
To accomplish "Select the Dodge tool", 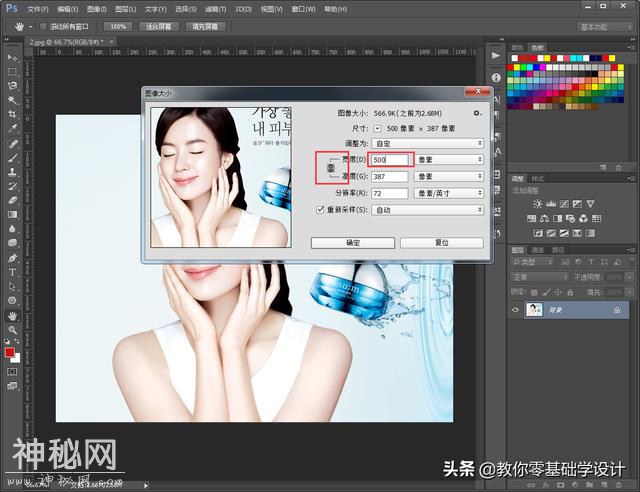I will (x=12, y=243).
